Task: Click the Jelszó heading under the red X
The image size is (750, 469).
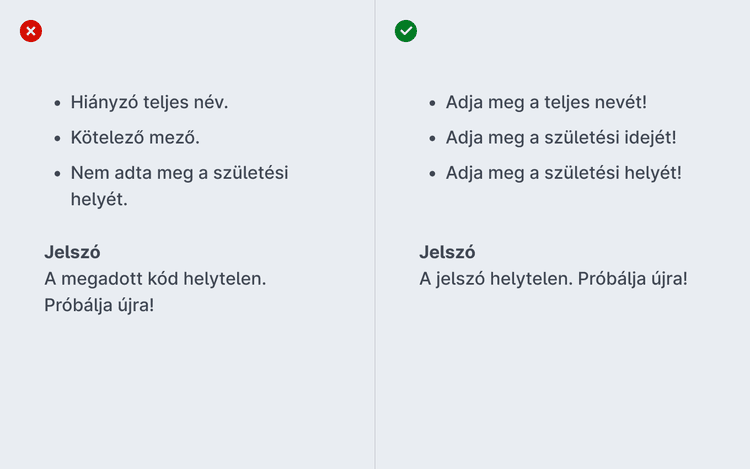Action: pyautogui.click(x=72, y=253)
